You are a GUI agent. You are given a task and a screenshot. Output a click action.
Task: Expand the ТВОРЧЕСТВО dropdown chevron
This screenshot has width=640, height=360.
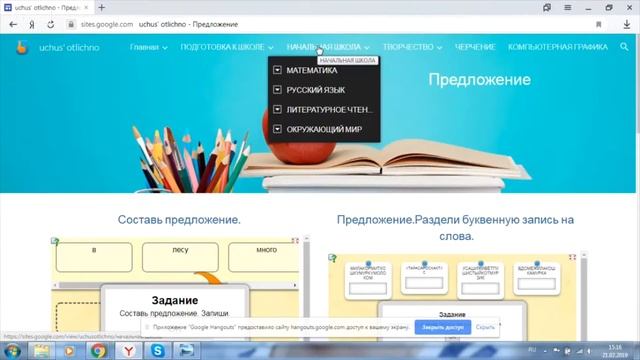click(439, 48)
